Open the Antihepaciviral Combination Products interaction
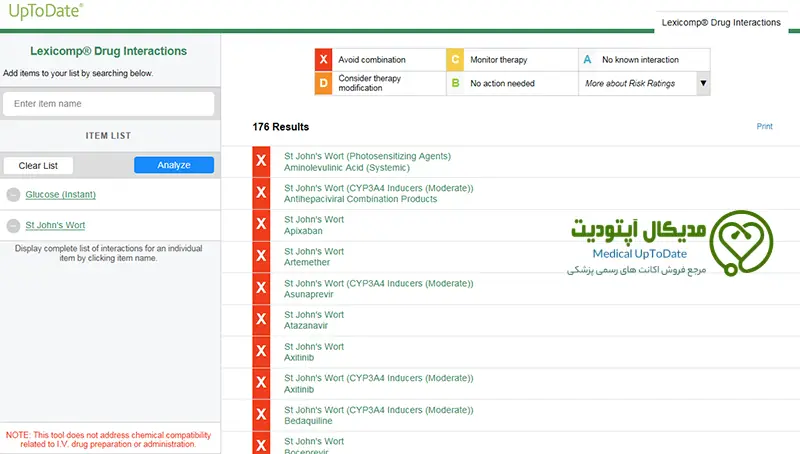 pos(379,193)
